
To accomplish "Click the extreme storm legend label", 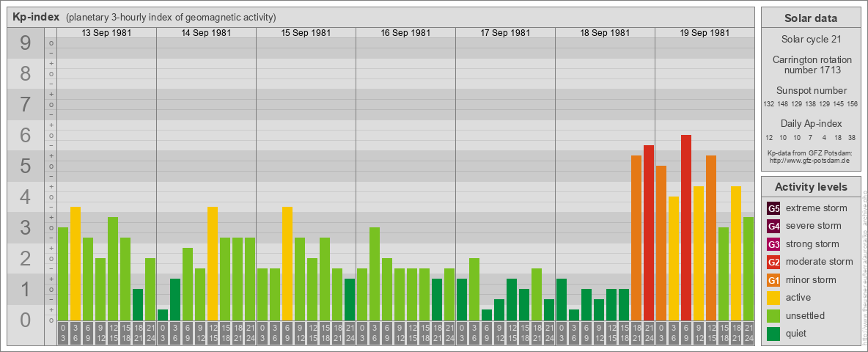I will pyautogui.click(x=817, y=208).
